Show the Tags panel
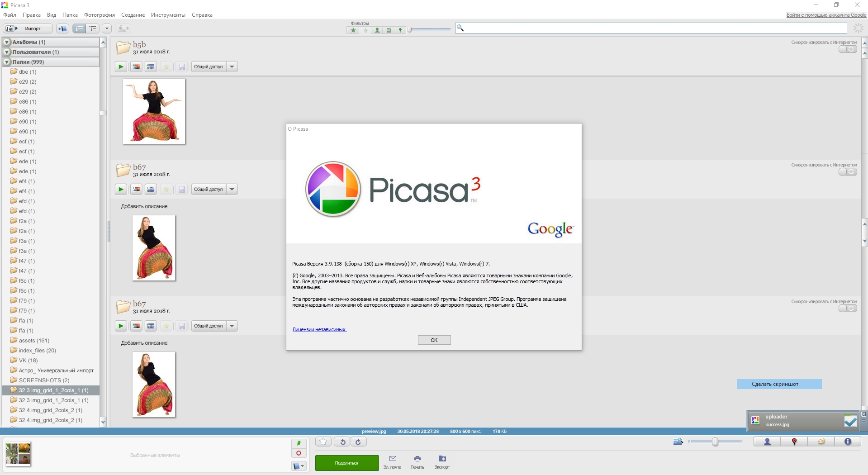Viewport: 868px width, 475px height. pyautogui.click(x=821, y=442)
